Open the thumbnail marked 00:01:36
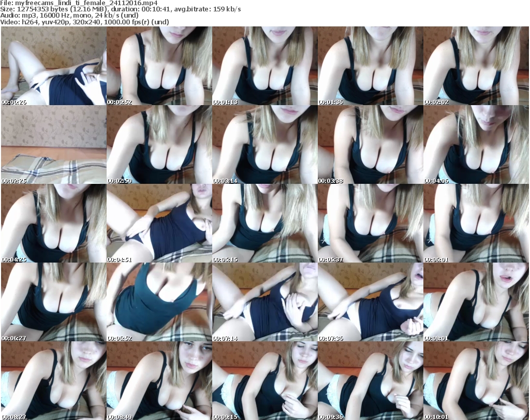The width and height of the screenshot is (530, 420). click(x=370, y=66)
